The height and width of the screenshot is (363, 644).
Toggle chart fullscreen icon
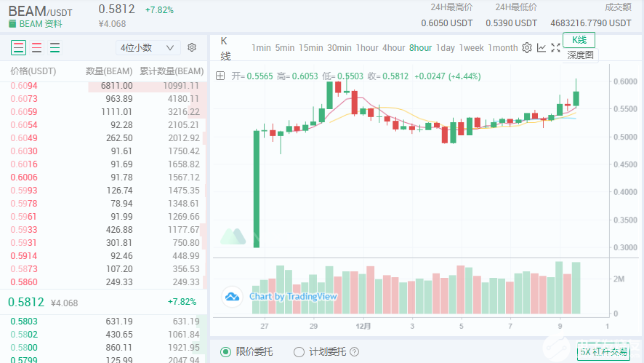coord(556,48)
